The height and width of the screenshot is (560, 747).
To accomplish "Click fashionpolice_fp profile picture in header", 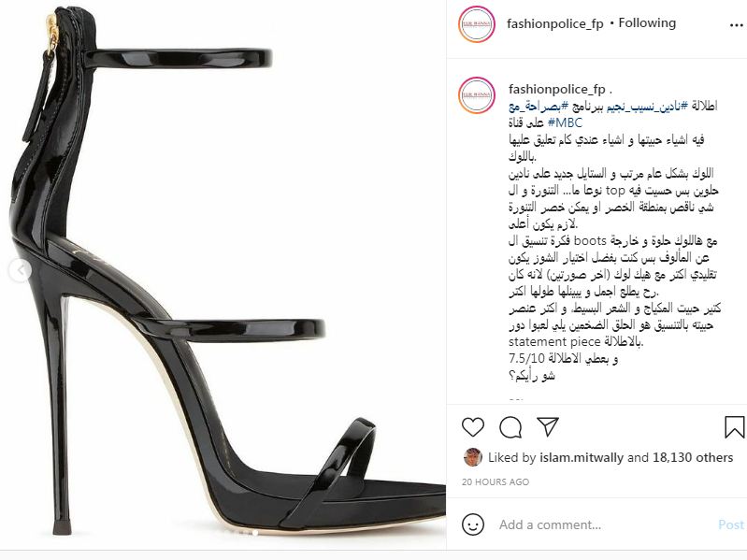I will (477, 23).
